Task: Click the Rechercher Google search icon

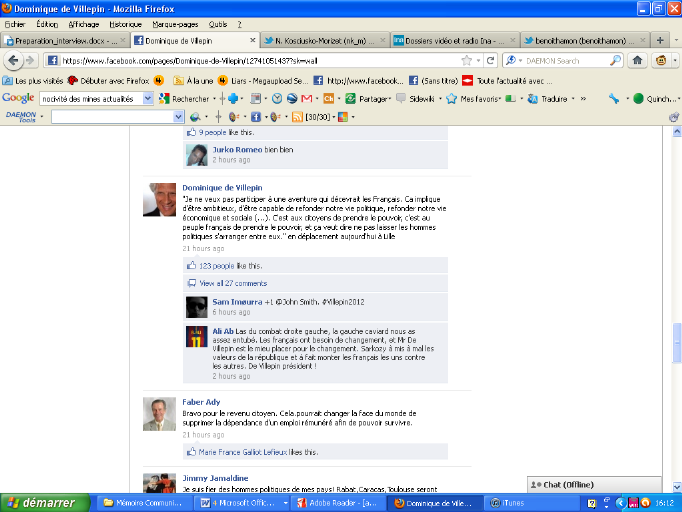Action: pos(164,99)
